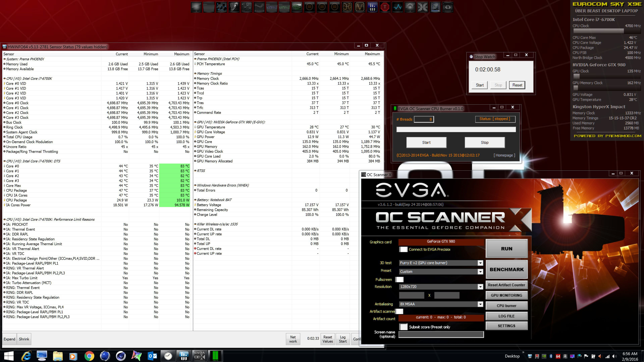This screenshot has width=644, height=362.
Task: Open Internet Explorer from the taskbar
Action: (26, 356)
